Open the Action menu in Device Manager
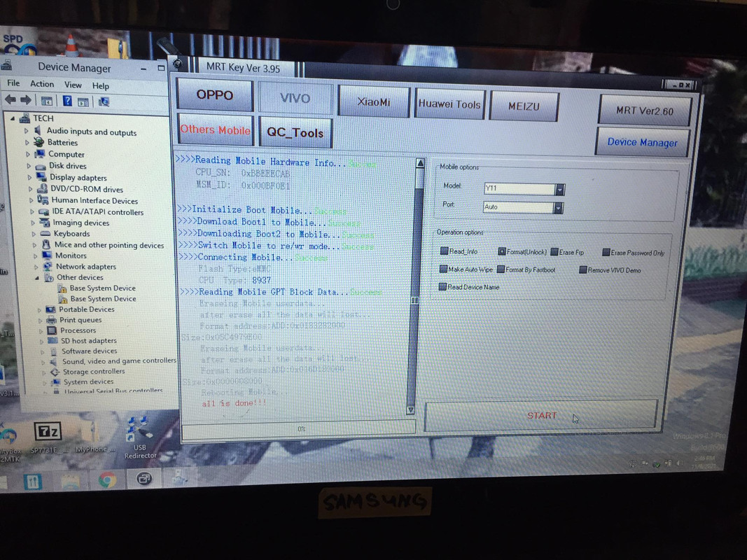This screenshot has height=560, width=747. pyautogui.click(x=42, y=84)
